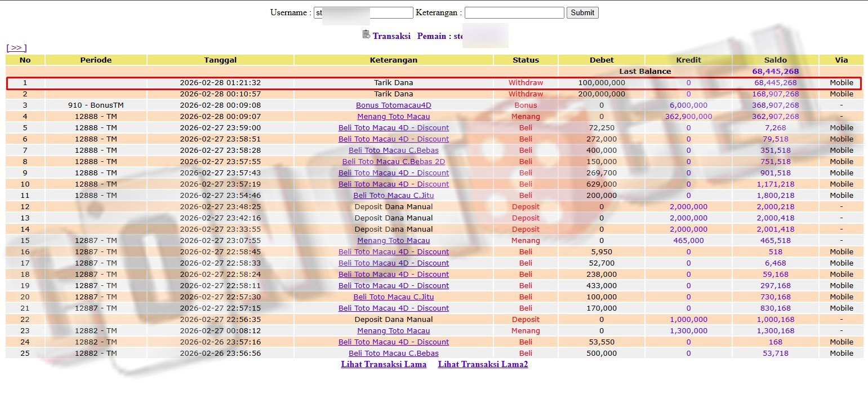Open Beli Toto Macau C.Bebas in row 25
The width and height of the screenshot is (868, 402).
tap(393, 354)
